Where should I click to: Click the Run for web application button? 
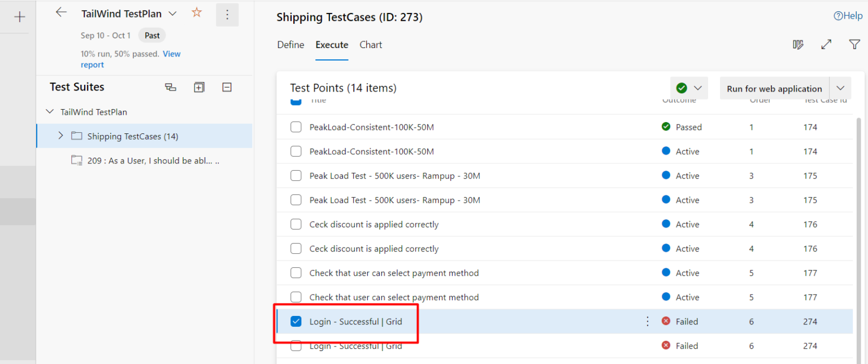click(774, 88)
